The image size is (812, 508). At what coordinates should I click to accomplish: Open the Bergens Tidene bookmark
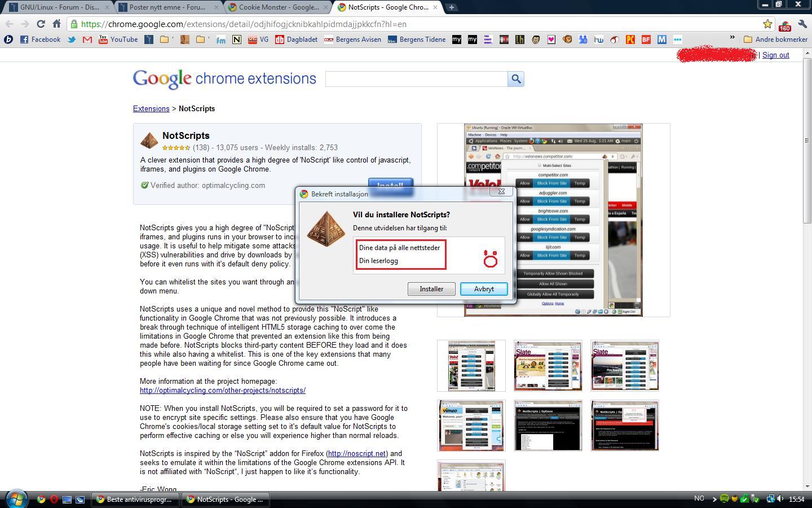point(417,40)
